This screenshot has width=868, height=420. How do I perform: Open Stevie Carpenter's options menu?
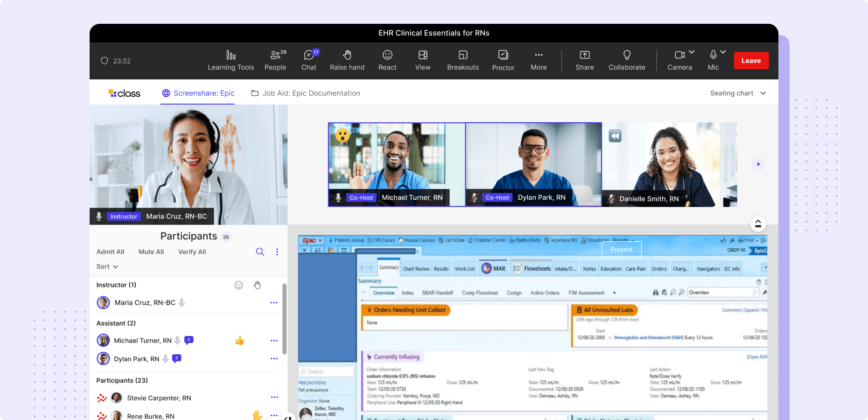coord(274,398)
